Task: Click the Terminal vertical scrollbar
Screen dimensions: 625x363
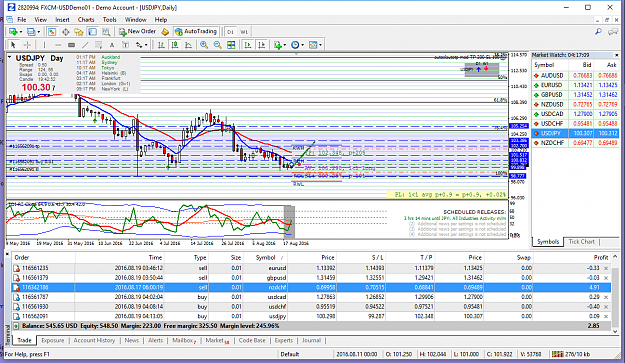Action: (x=615, y=293)
